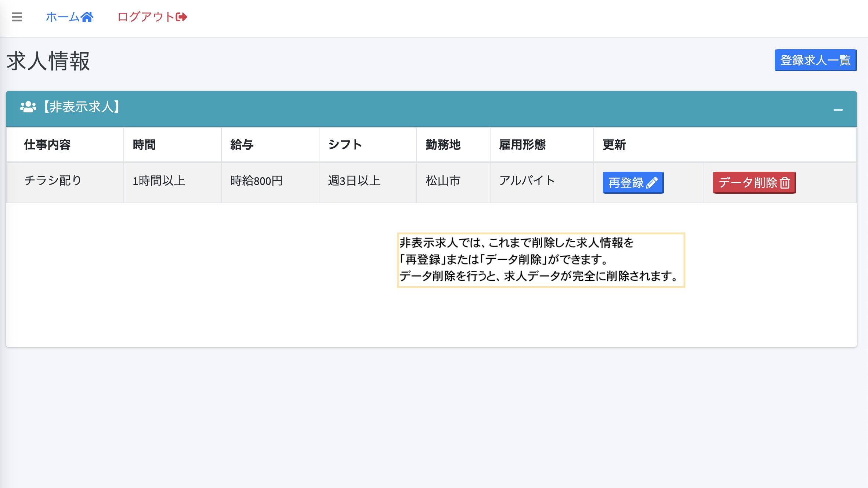The height and width of the screenshot is (488, 868).
Task: Click the logout arrow icon
Action: click(181, 17)
